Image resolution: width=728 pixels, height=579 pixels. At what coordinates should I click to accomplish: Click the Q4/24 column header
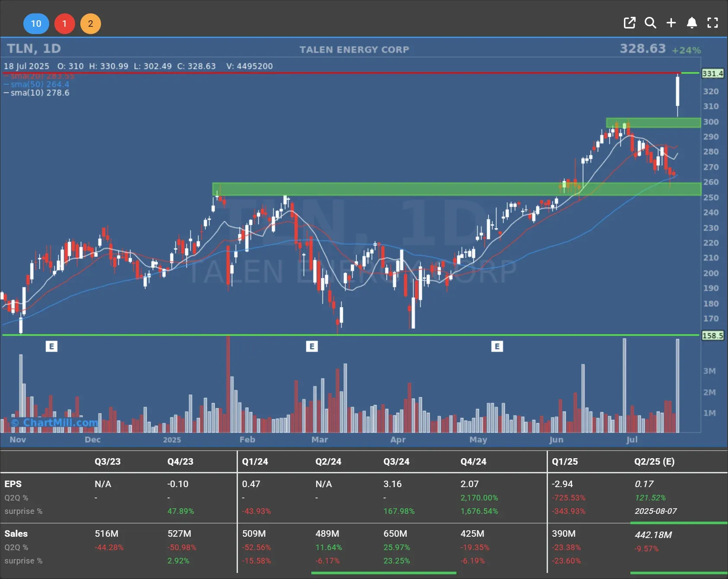point(473,461)
